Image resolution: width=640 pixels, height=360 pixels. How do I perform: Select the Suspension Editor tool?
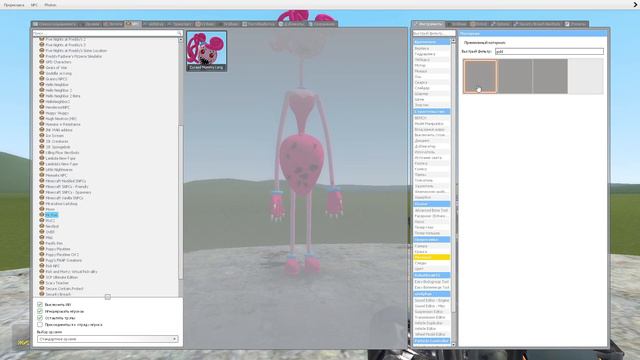pyautogui.click(x=431, y=311)
